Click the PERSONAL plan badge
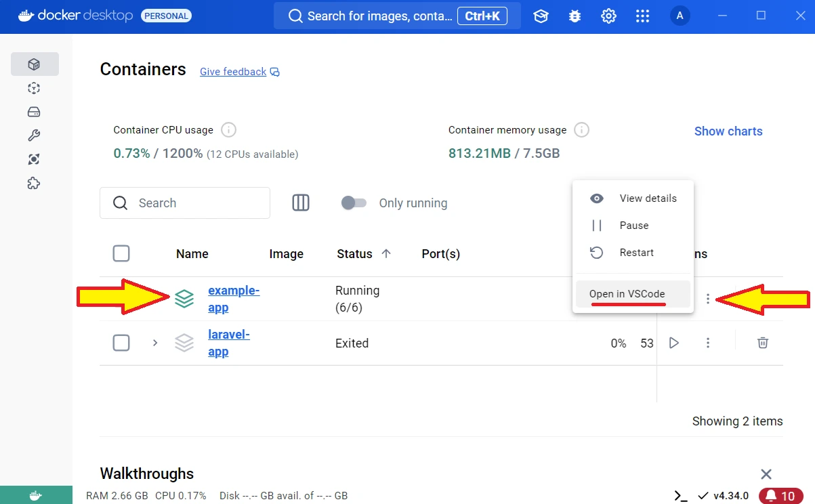 166,16
